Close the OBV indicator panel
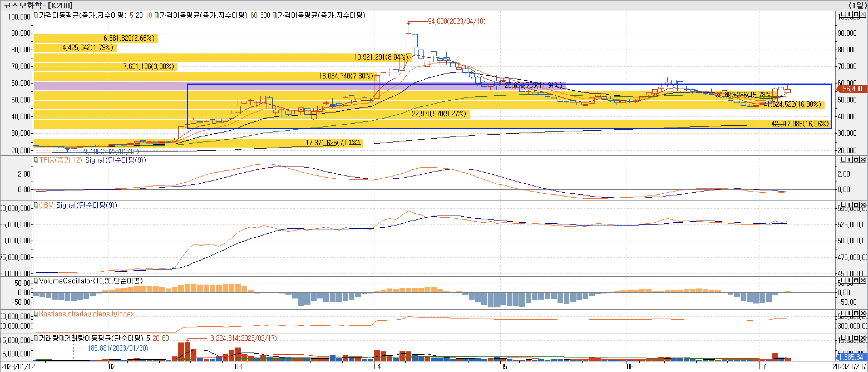Viewport: 868px width, 372px height. point(863,205)
